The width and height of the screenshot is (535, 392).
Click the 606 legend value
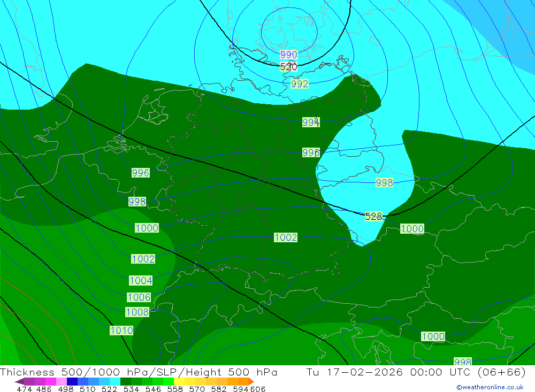coord(258,389)
